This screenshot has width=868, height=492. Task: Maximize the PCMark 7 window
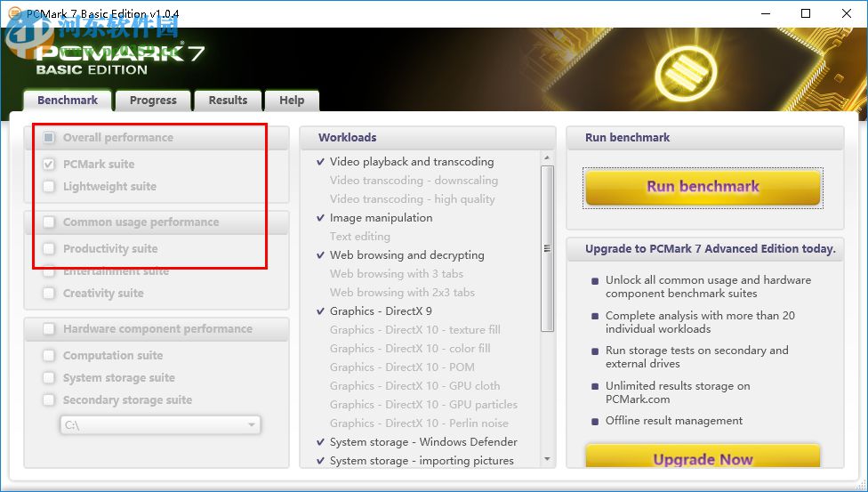806,13
